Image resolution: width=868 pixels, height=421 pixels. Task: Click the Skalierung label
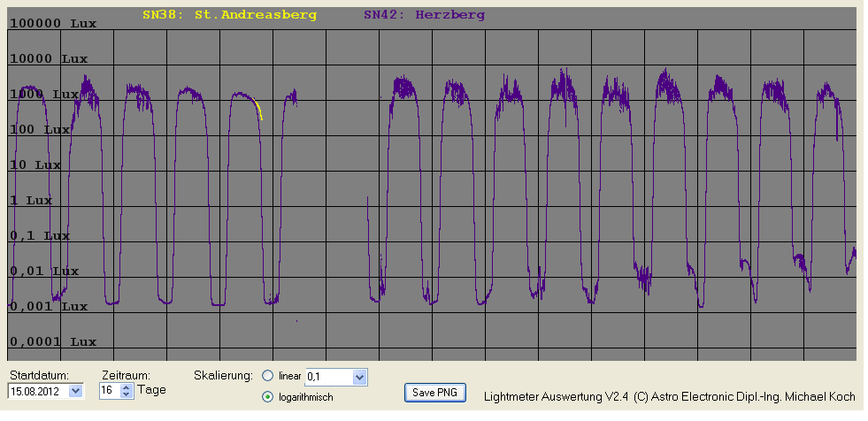[223, 376]
